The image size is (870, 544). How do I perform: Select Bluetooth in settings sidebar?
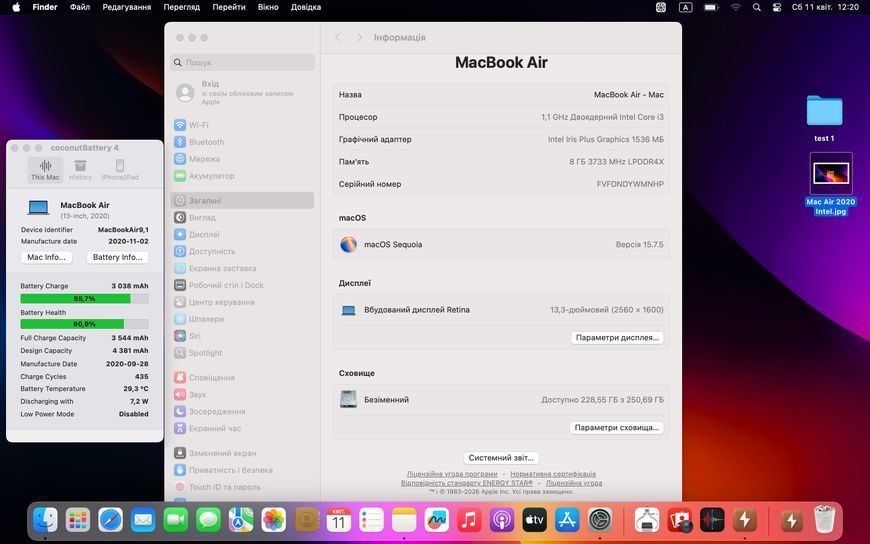242,142
